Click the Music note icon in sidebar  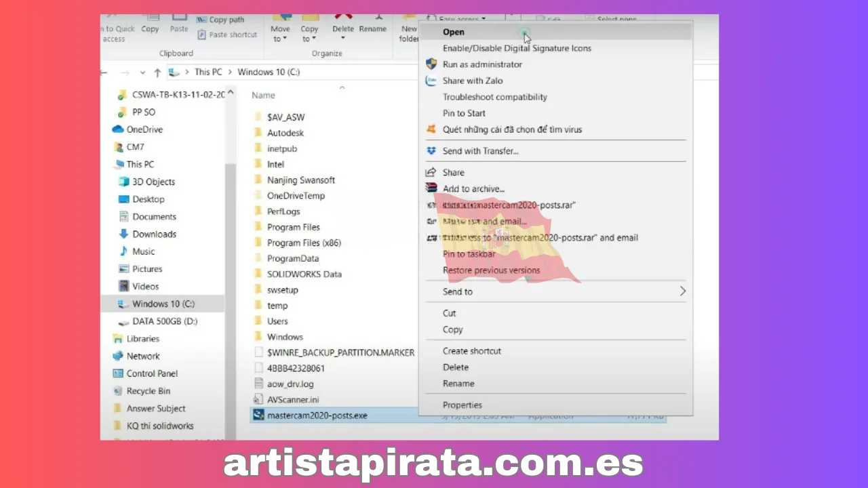click(x=124, y=251)
